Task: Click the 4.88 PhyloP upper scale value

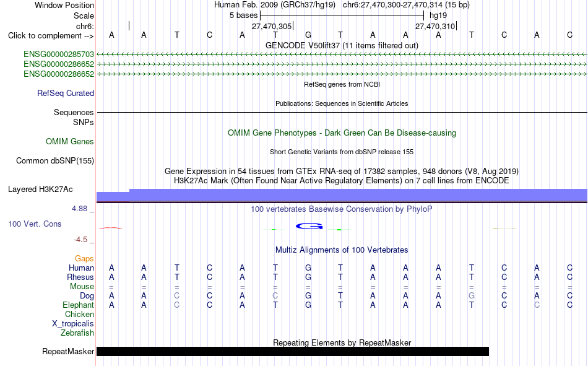Action: click(x=79, y=208)
